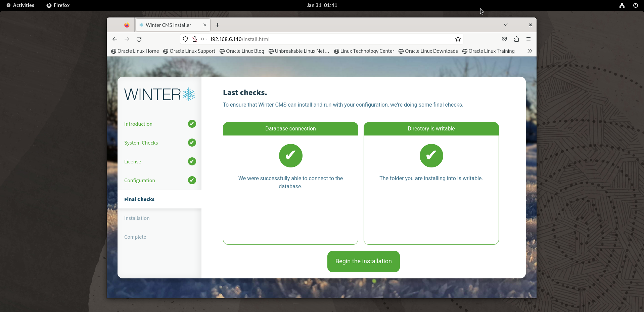Open Oracle Linux Support bookmark
The image size is (644, 312).
189,51
